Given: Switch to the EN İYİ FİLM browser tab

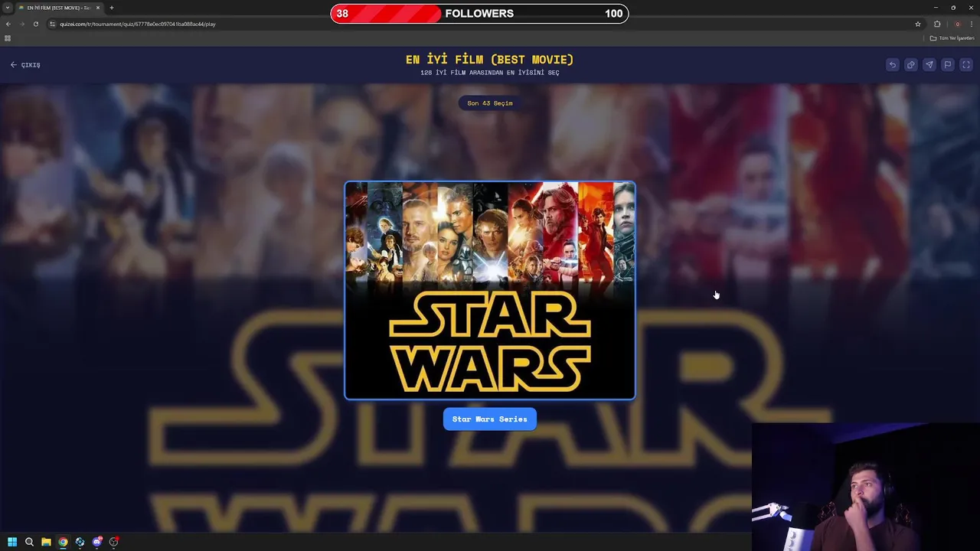Looking at the screenshot, I should [x=60, y=8].
